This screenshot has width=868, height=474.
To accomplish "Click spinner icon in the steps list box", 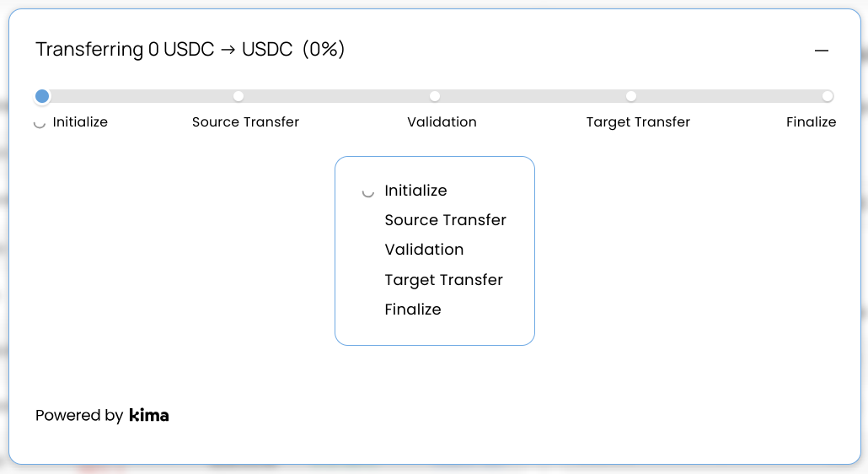I will pyautogui.click(x=367, y=192).
